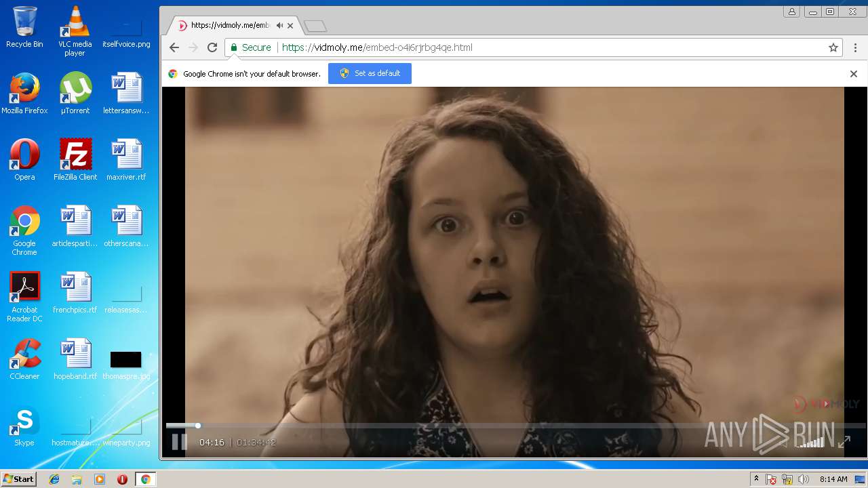Go back to previous page in Chrome
The width and height of the screenshot is (868, 488).
[174, 47]
